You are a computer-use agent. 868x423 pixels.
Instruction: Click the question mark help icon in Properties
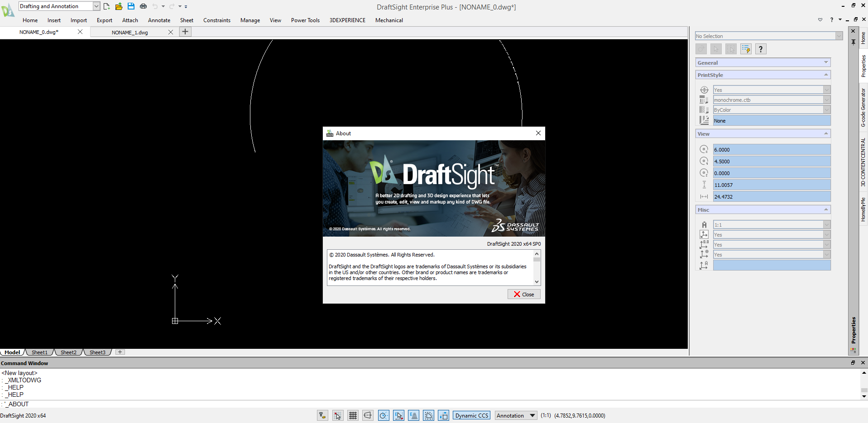point(761,49)
